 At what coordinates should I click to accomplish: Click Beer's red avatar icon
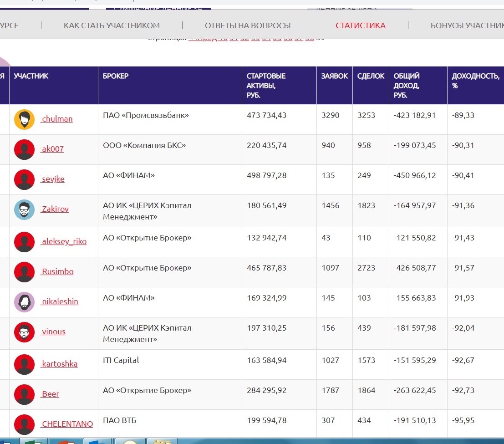[x=25, y=394]
